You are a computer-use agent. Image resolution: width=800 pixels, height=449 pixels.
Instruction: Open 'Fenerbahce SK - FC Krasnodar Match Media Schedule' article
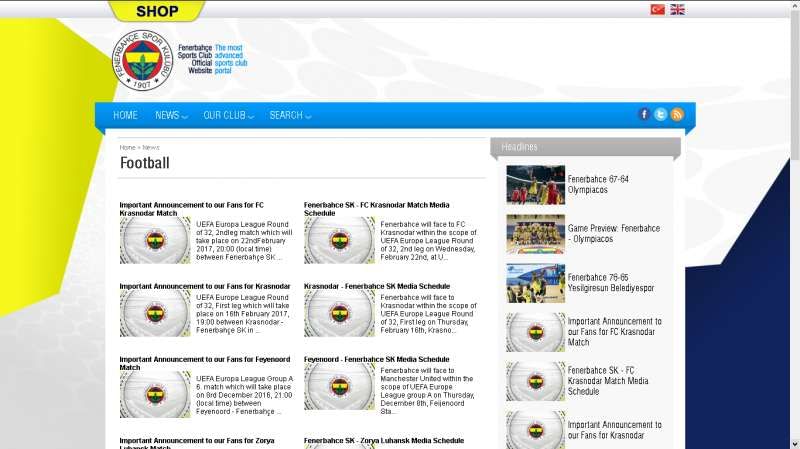[376, 208]
